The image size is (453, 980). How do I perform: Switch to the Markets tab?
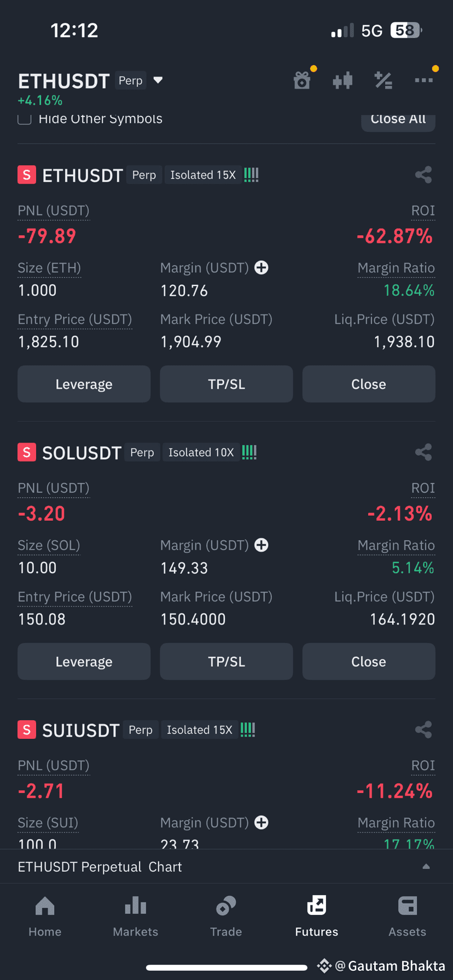pos(135,916)
